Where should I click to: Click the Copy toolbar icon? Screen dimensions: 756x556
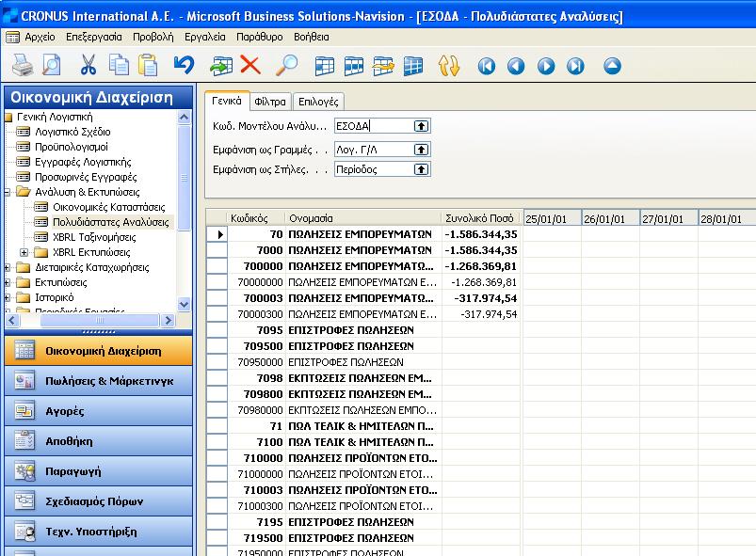pos(119,65)
